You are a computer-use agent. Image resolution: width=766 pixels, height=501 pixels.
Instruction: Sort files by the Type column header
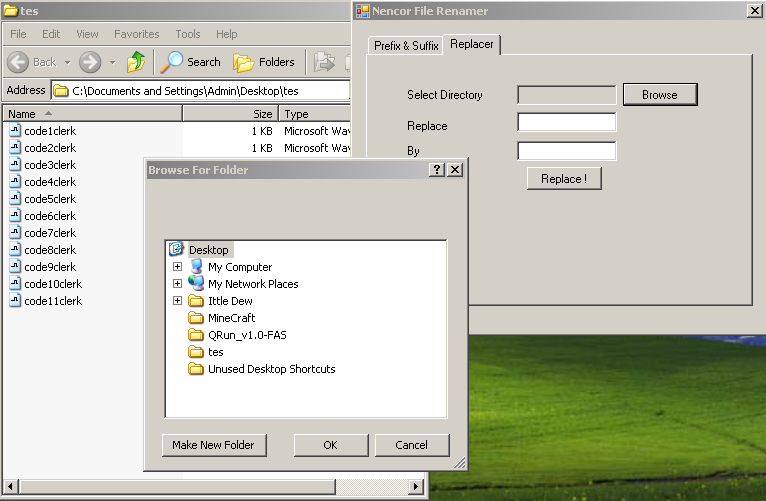[315, 114]
